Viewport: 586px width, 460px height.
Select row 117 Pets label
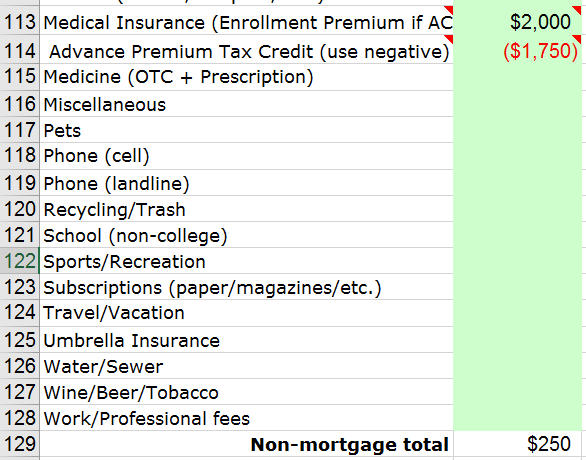pyautogui.click(x=246, y=130)
